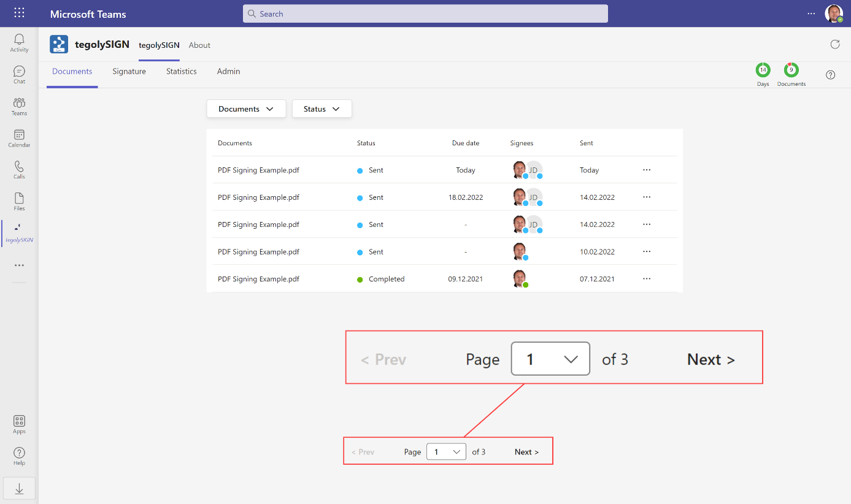Expand the Documents filter dropdown
This screenshot has width=851, height=504.
(246, 109)
